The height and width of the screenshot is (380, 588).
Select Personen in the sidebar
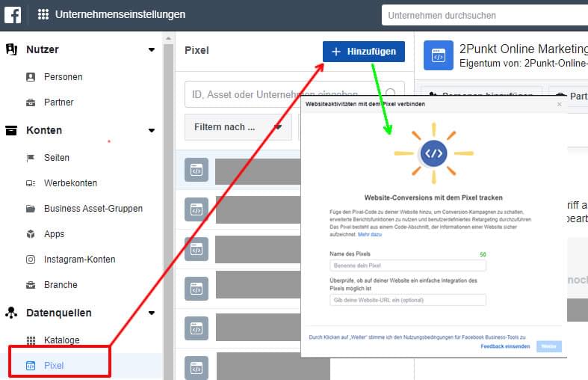pos(63,77)
